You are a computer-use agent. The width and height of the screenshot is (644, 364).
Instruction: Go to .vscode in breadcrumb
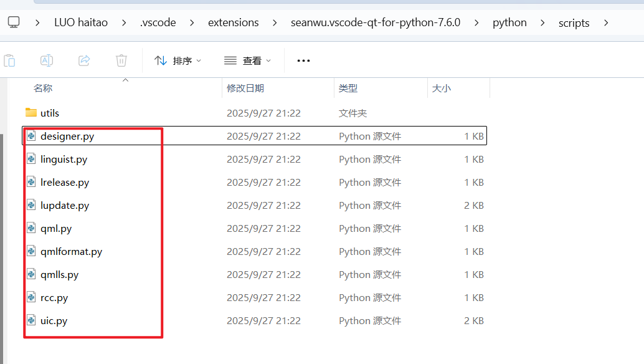point(158,22)
